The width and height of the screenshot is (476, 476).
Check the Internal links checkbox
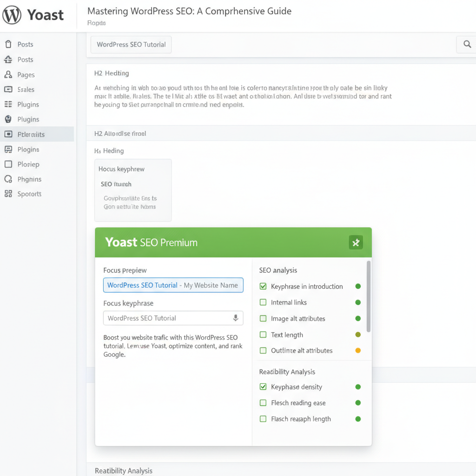pyautogui.click(x=263, y=302)
